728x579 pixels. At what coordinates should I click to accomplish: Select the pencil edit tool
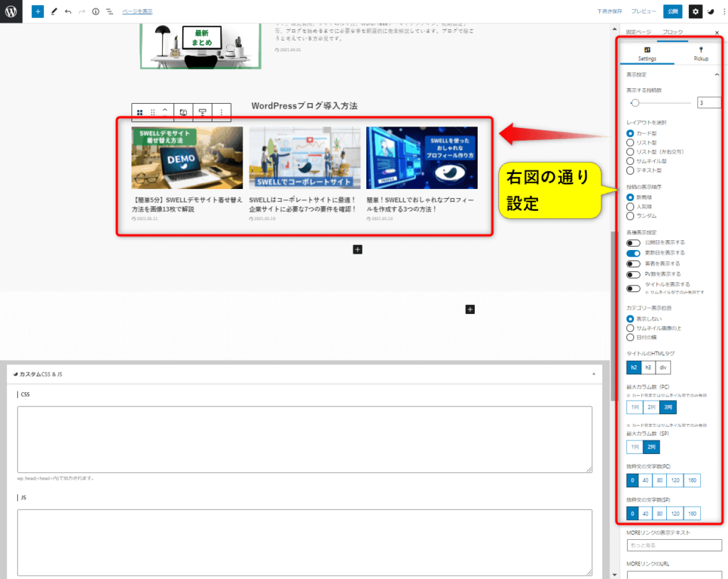[54, 11]
